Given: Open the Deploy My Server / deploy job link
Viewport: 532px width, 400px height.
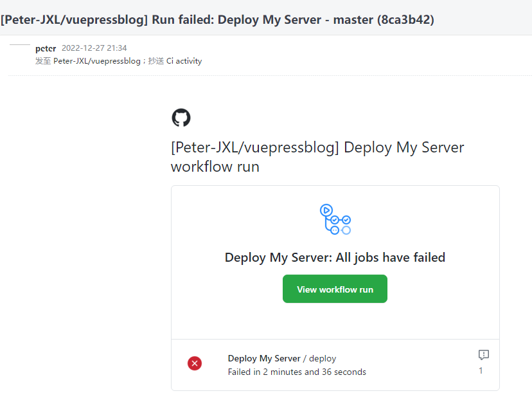Looking at the screenshot, I should coord(282,358).
